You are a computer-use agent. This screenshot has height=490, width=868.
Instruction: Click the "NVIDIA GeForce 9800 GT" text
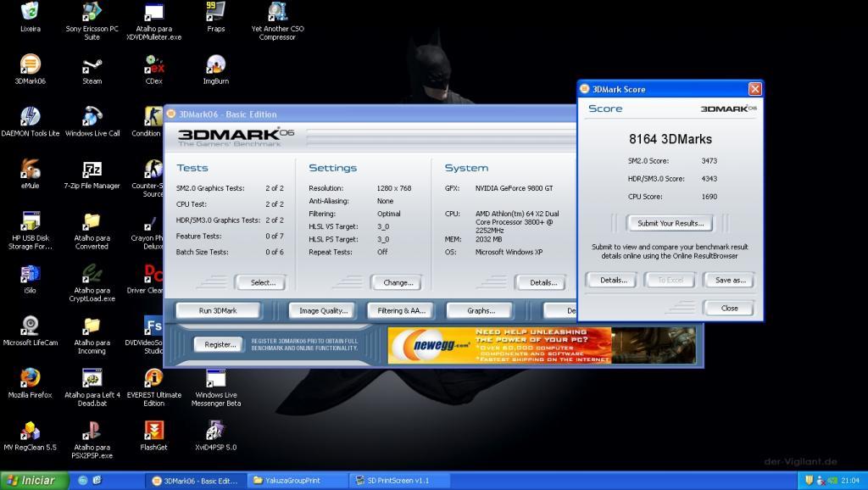coord(514,188)
